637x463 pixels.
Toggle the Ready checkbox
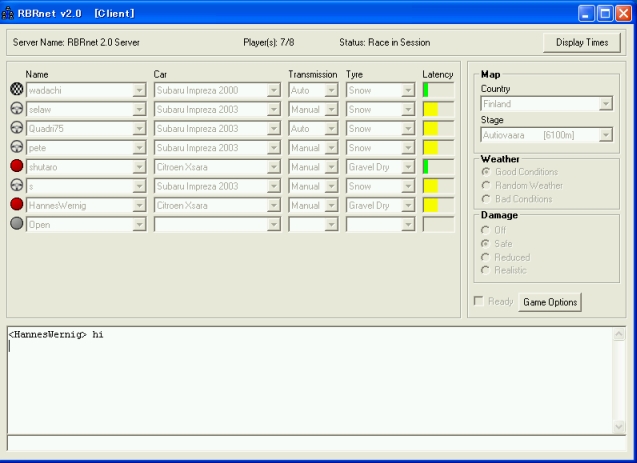click(479, 302)
